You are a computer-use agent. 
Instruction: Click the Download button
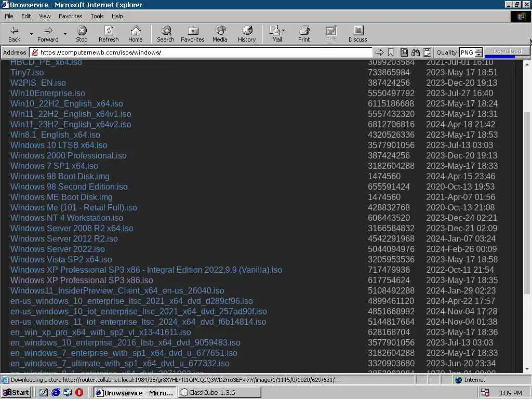(x=507, y=51)
